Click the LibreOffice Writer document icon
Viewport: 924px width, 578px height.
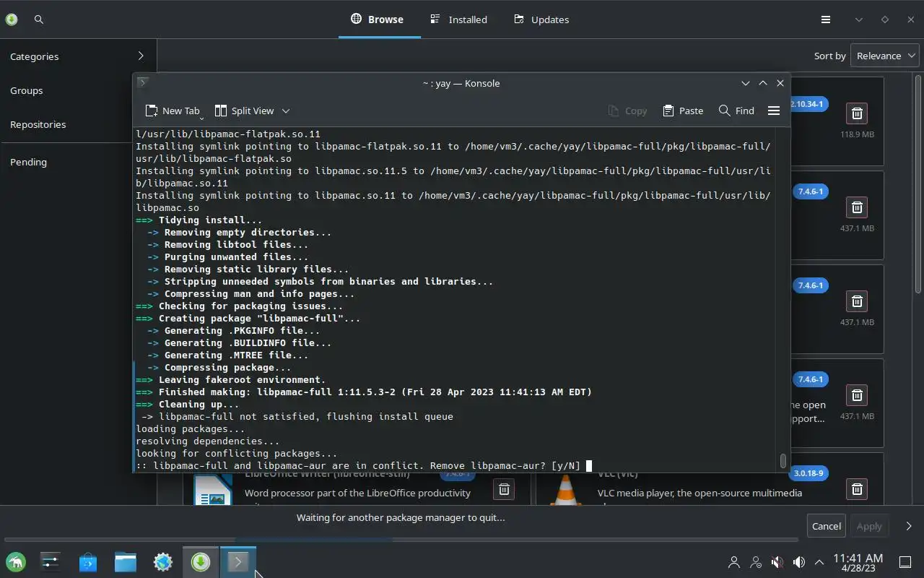[x=213, y=491]
